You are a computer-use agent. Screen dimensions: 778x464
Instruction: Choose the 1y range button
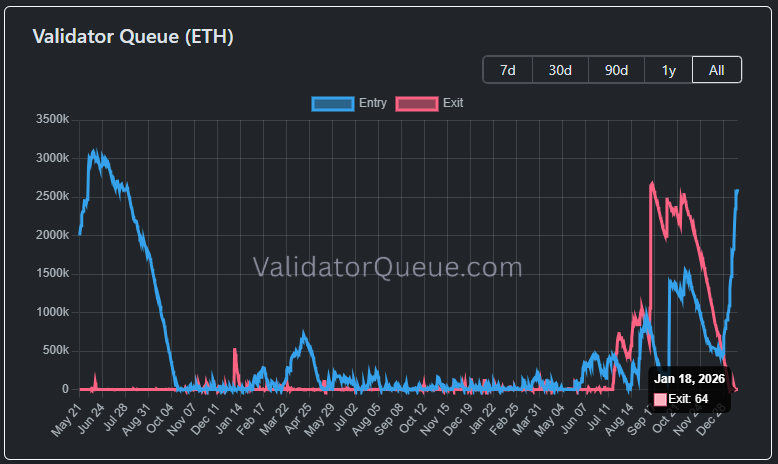click(668, 70)
